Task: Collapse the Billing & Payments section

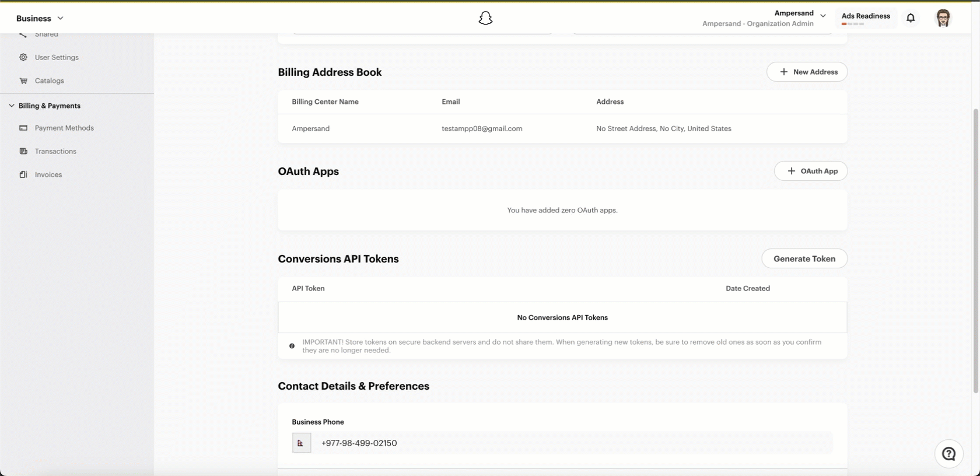Action: coord(12,106)
